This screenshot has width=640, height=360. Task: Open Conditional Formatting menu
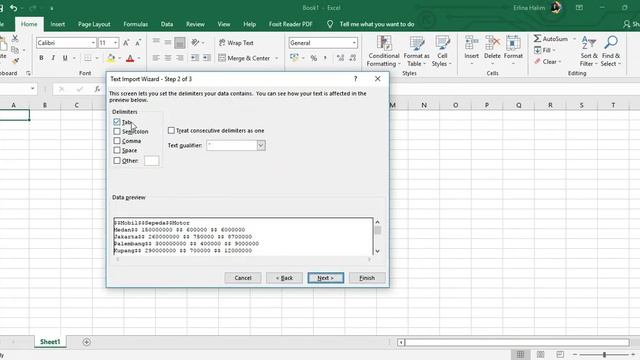[x=383, y=51]
